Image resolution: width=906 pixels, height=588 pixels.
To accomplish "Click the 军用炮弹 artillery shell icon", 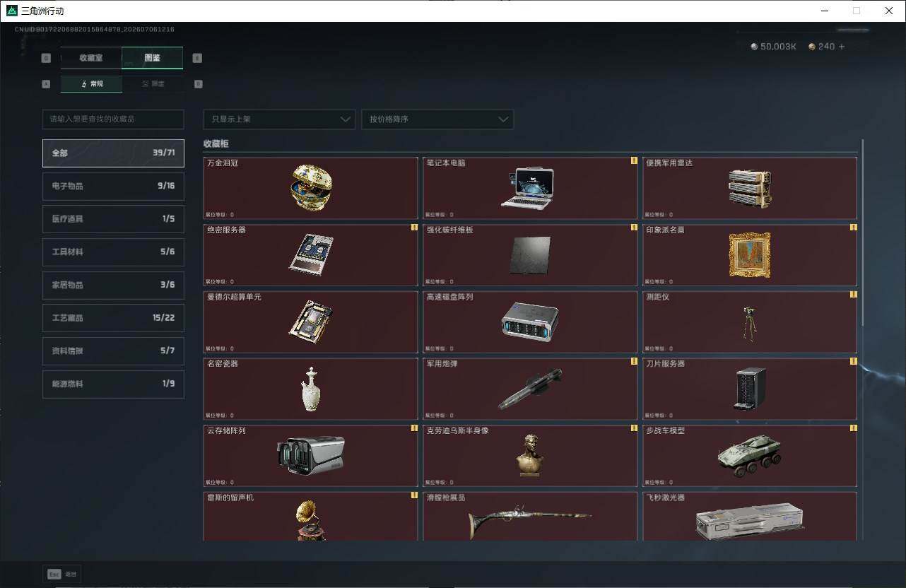I will pos(530,389).
